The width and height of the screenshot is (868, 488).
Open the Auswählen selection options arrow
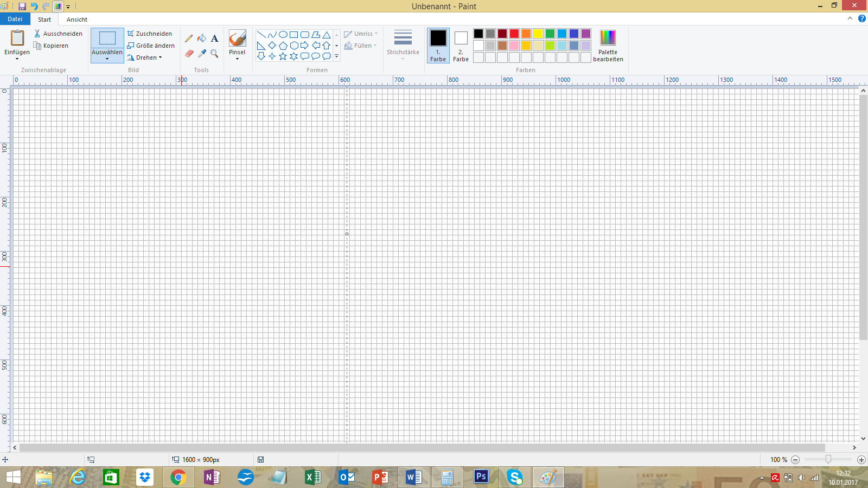pos(107,59)
